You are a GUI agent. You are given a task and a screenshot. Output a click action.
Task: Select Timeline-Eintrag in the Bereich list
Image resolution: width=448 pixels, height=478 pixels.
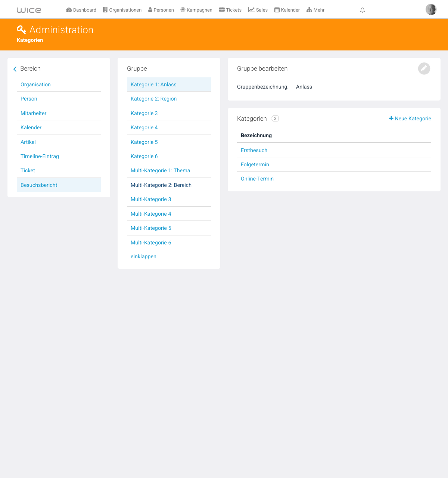point(59,156)
